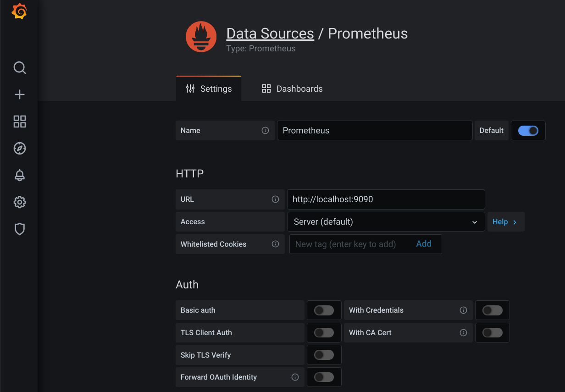Click the Grafana logo in the sidebar

tap(19, 11)
